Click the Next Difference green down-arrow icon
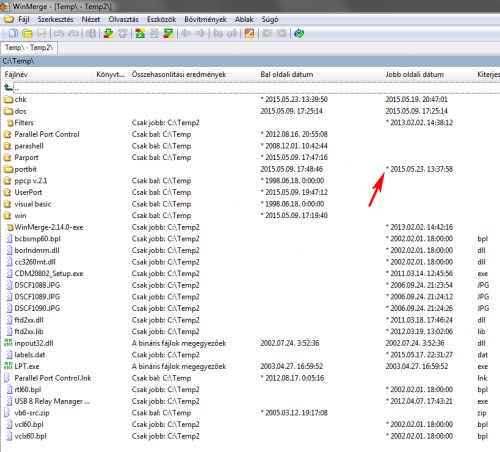 click(109, 33)
